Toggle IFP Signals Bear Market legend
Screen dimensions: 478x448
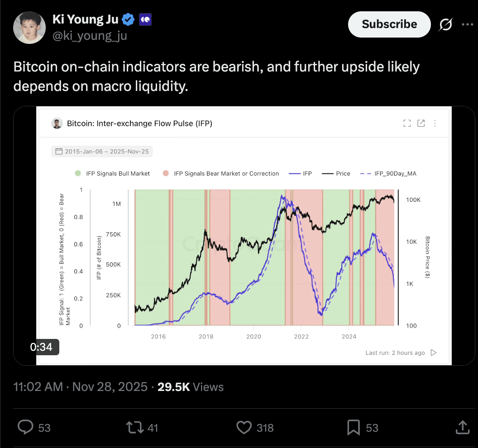(x=222, y=173)
